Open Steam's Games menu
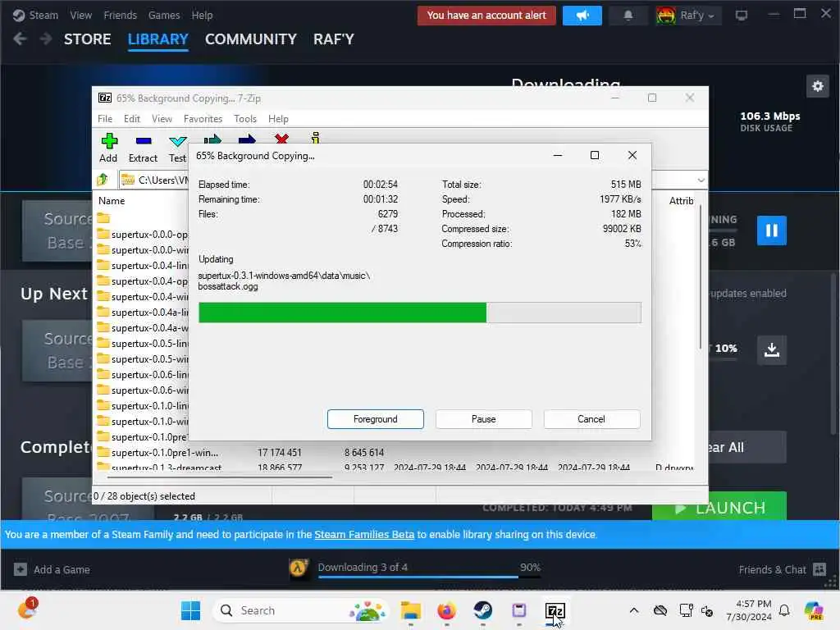The height and width of the screenshot is (630, 840). pyautogui.click(x=164, y=15)
